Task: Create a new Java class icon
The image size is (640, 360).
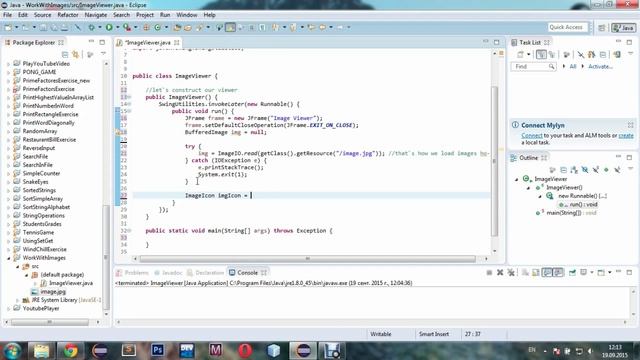Action: pos(158,27)
